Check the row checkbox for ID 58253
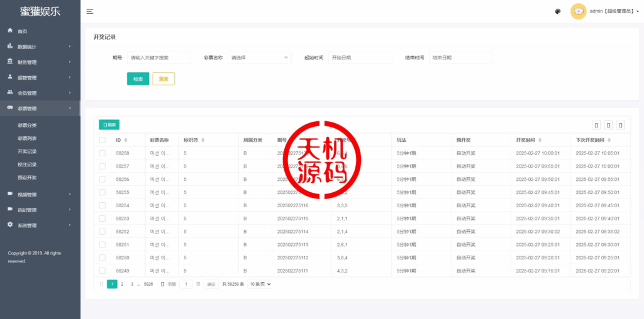This screenshot has width=644, height=319. pos(103,219)
